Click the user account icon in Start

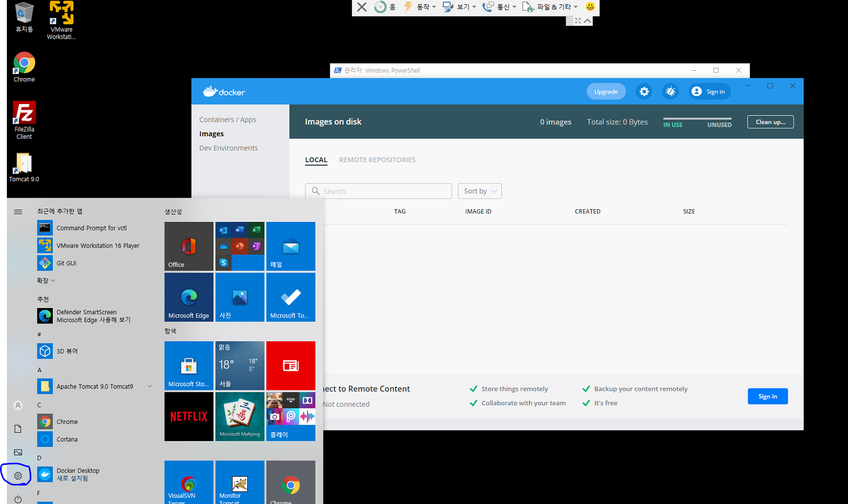click(x=18, y=405)
